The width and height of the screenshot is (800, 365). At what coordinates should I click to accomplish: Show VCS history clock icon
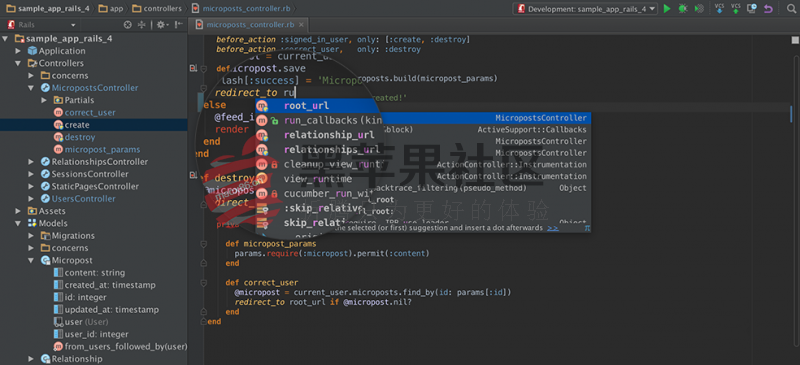(752, 9)
